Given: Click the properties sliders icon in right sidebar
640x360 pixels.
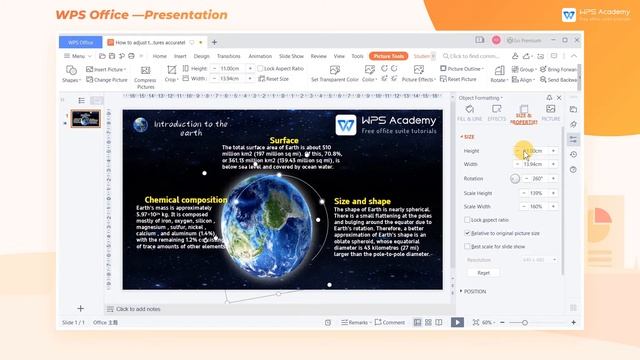Looking at the screenshot, I should pyautogui.click(x=573, y=140).
